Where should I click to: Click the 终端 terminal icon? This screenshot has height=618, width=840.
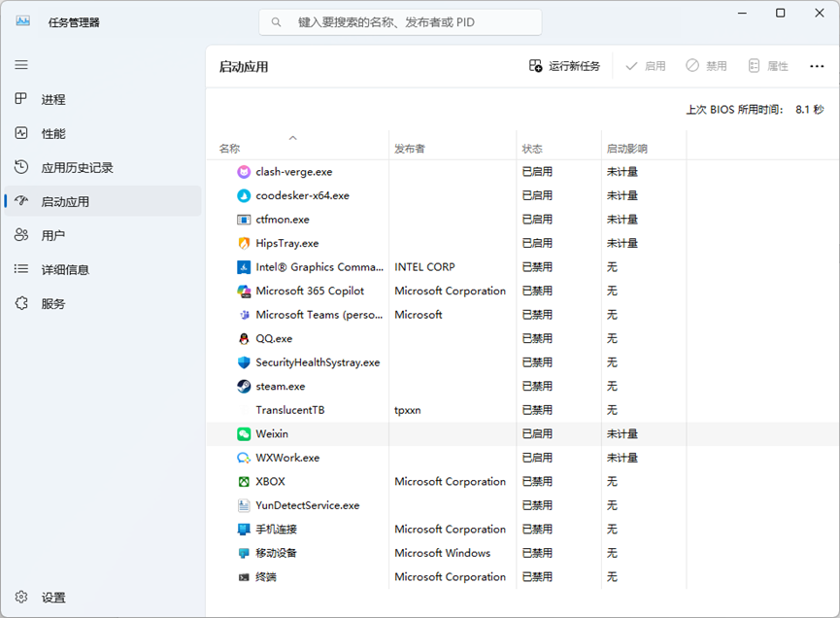click(x=244, y=577)
